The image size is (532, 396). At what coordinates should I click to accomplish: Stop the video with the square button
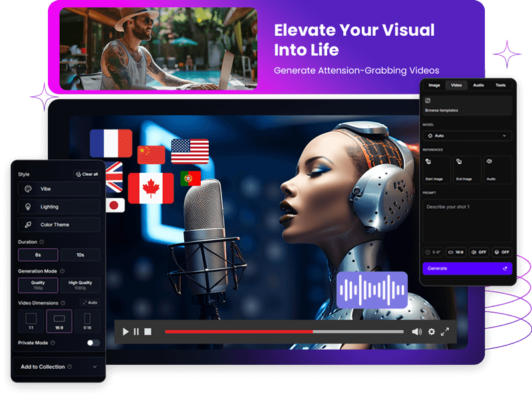click(148, 332)
